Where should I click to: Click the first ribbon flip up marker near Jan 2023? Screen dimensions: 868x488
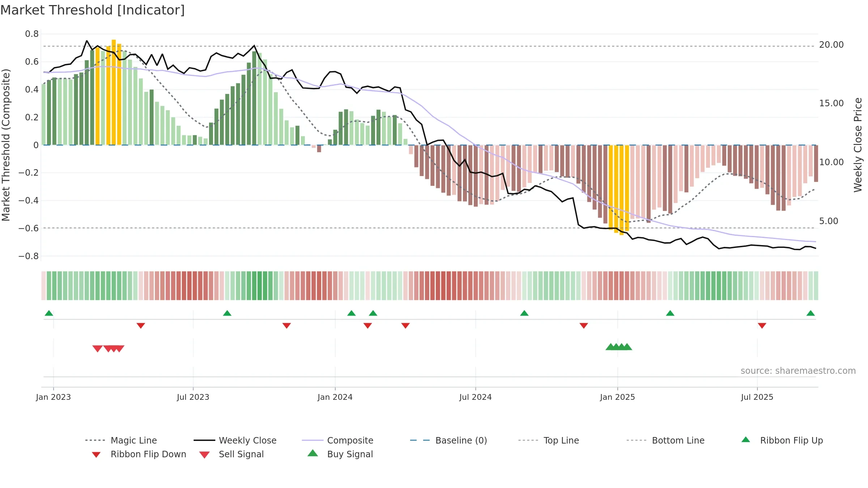click(x=49, y=313)
